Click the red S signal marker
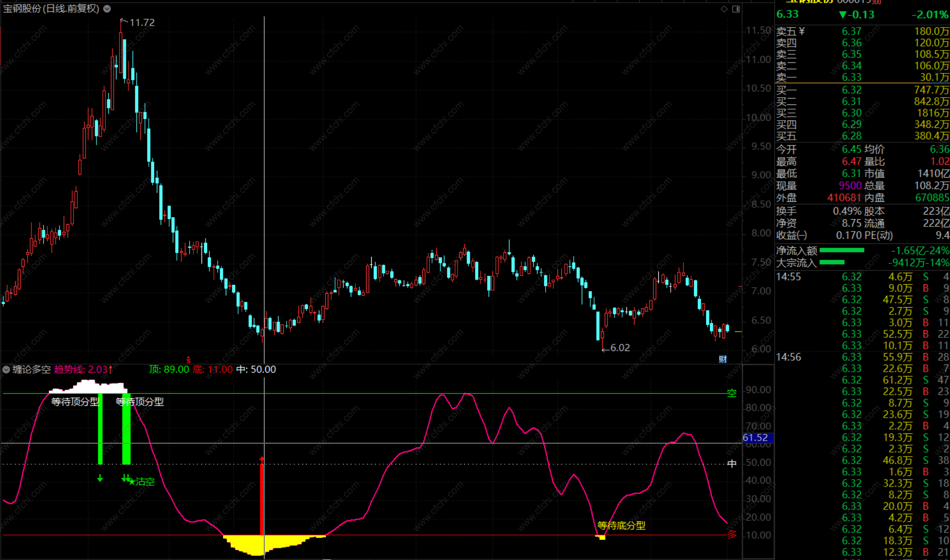Viewport: 950px width, 560px height. (x=188, y=360)
